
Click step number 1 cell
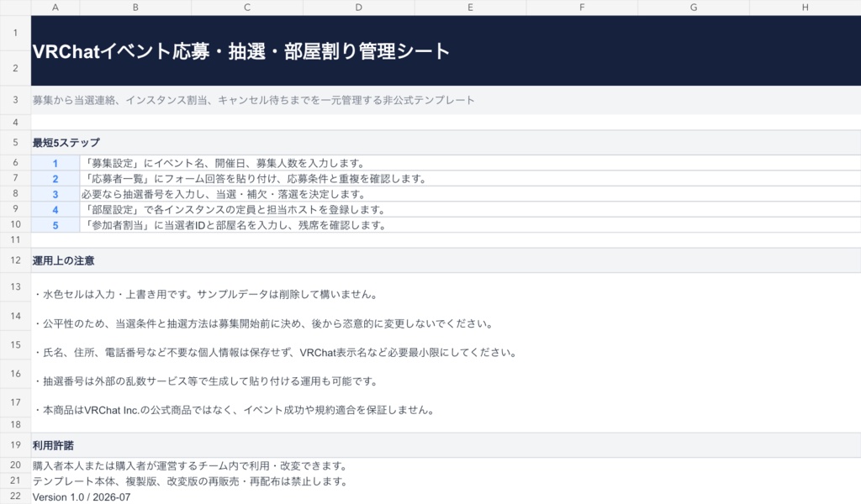pyautogui.click(x=55, y=163)
